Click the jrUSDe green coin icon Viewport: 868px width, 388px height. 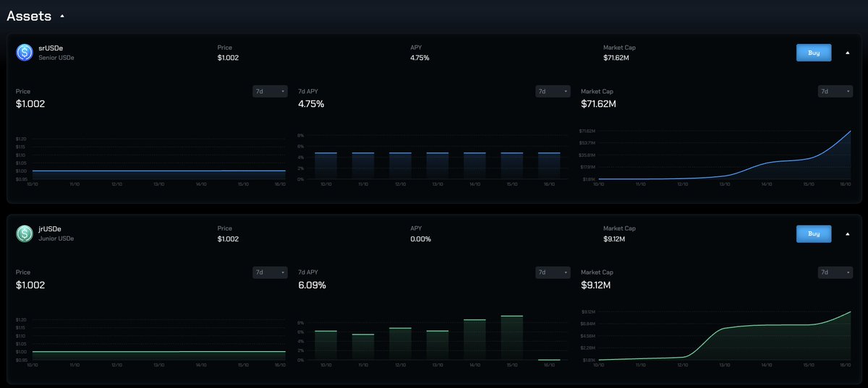pyautogui.click(x=25, y=233)
